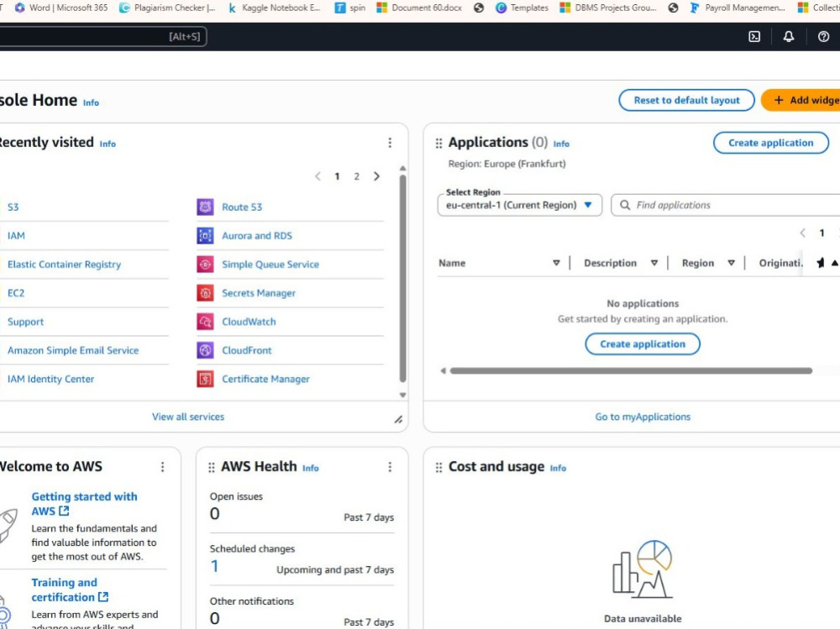This screenshot has height=629, width=840.
Task: Click the CloudFront service icon
Action: pyautogui.click(x=205, y=350)
